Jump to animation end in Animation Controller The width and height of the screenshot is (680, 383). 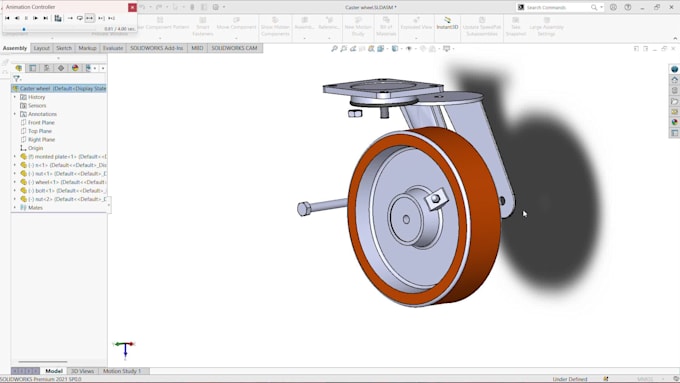[46, 18]
